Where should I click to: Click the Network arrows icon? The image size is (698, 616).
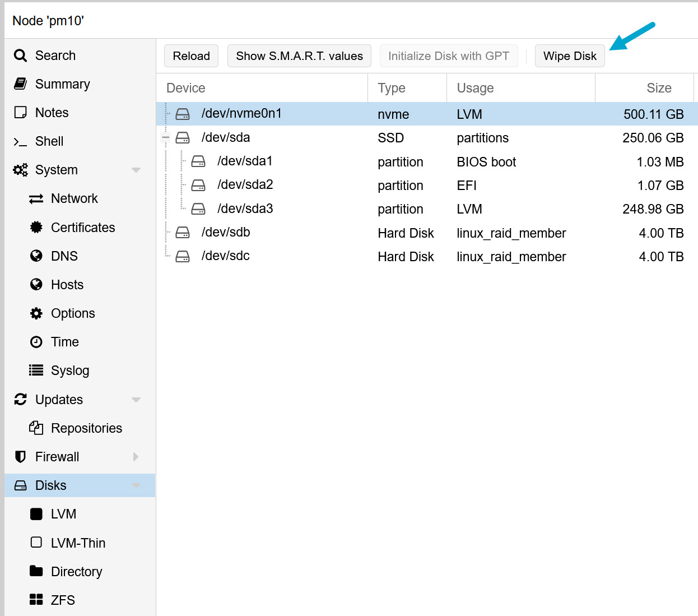[36, 199]
